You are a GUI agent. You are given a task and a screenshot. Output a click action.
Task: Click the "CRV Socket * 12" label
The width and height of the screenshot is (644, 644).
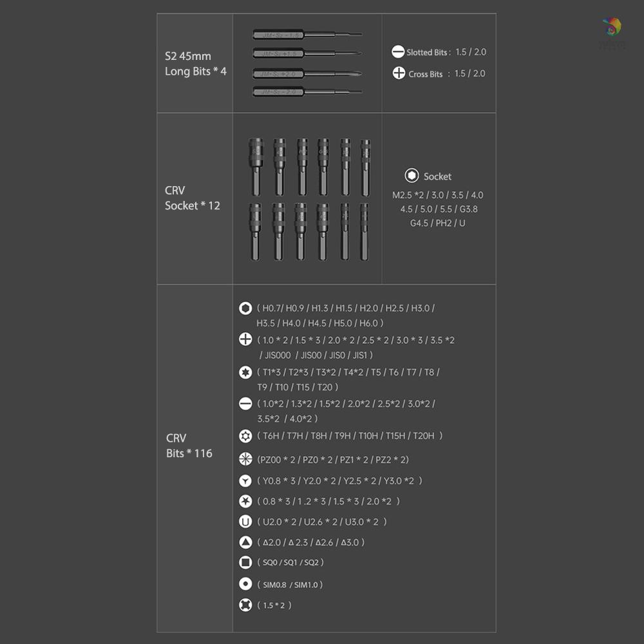point(192,198)
